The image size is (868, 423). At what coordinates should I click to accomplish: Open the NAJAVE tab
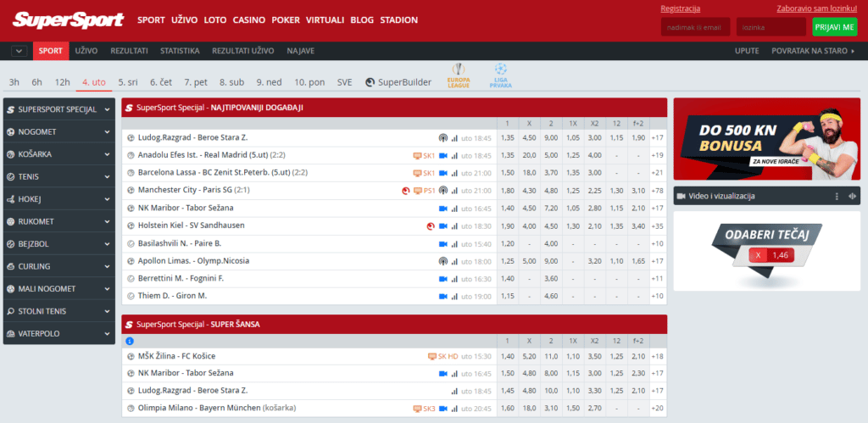tap(301, 51)
